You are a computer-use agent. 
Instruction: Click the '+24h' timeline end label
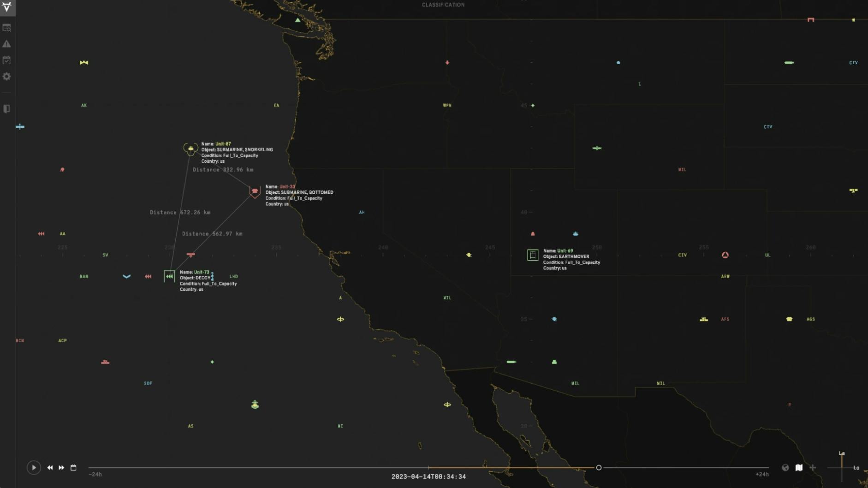762,475
